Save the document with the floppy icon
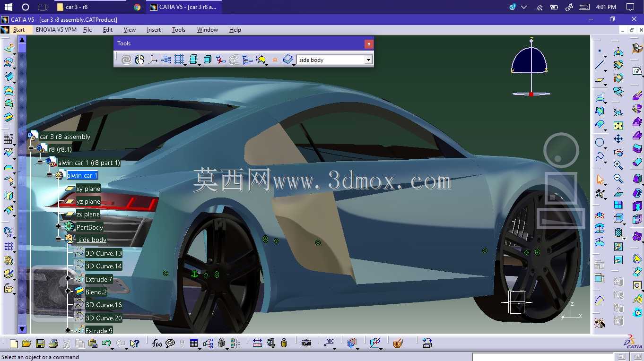The width and height of the screenshot is (644, 361). coord(40,344)
